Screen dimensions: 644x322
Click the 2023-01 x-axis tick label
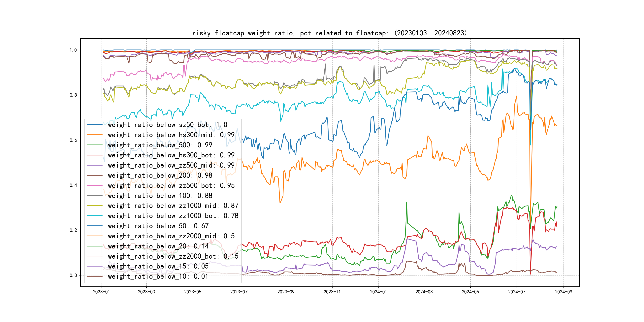[101, 292]
